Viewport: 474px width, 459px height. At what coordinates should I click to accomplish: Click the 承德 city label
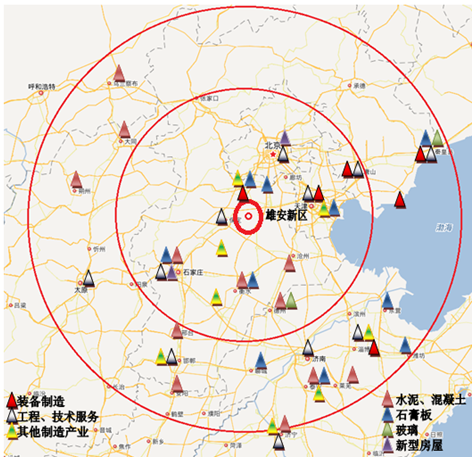tap(359, 86)
